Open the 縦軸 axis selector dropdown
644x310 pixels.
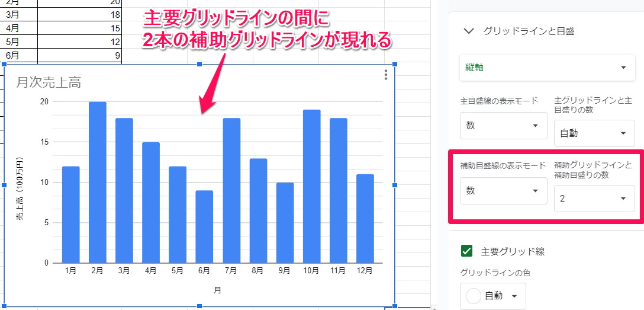(x=548, y=68)
